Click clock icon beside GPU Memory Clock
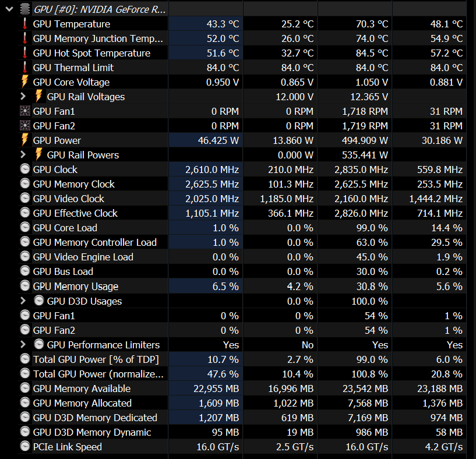Image resolution: width=476 pixels, height=459 pixels. pyautogui.click(x=25, y=183)
